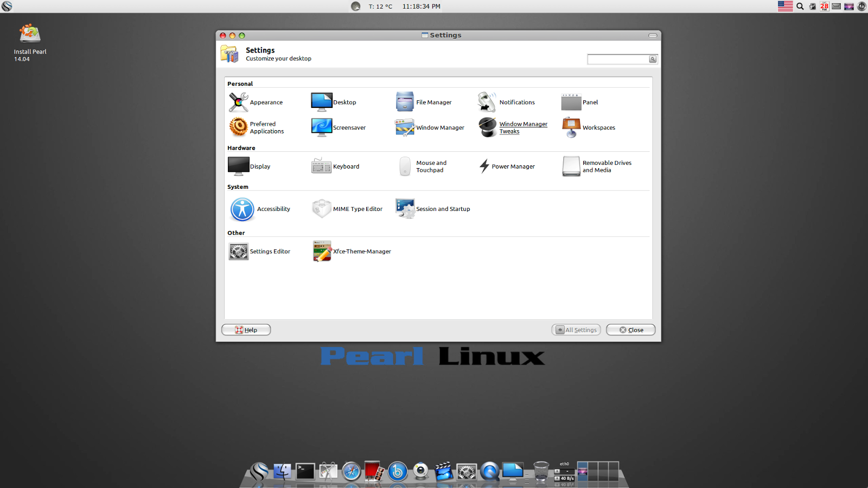
Task: Click the All Settings button
Action: coord(576,330)
